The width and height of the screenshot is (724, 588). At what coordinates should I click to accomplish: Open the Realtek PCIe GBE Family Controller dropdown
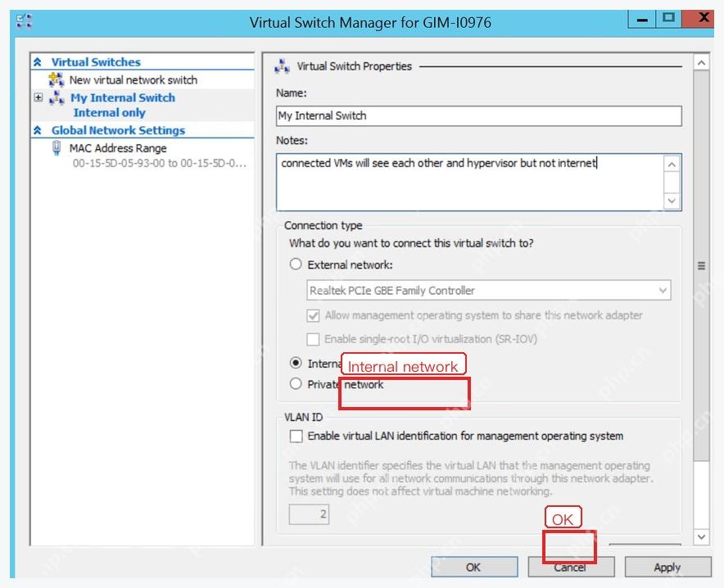(x=488, y=290)
